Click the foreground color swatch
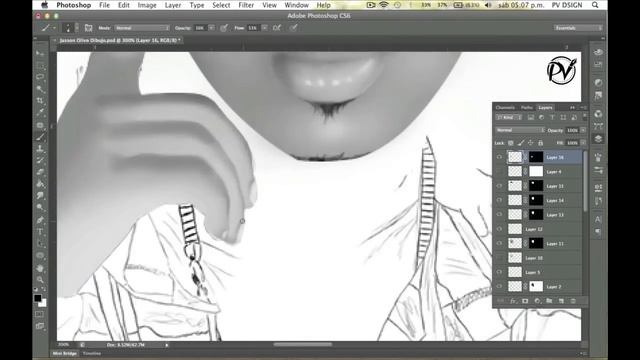This screenshot has width=640, height=360. click(38, 298)
